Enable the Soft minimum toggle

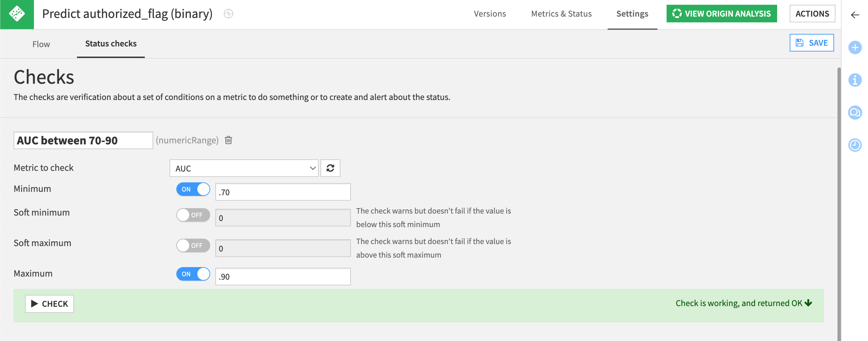[193, 215]
